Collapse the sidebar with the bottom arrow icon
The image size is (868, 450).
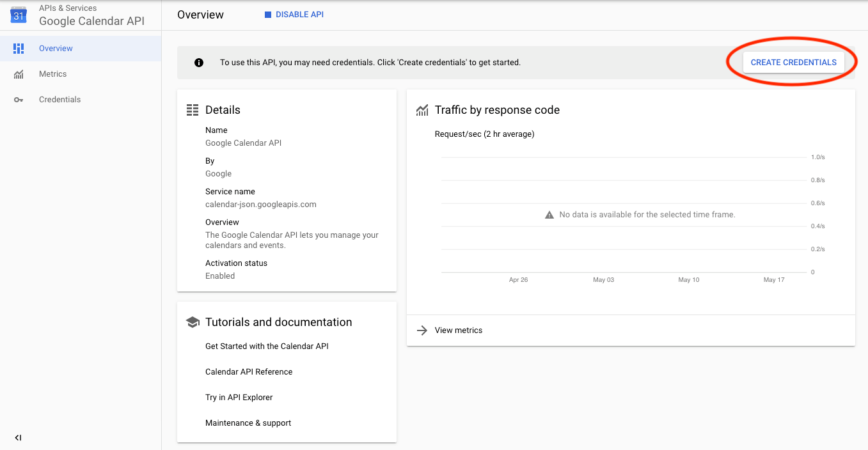click(18, 438)
